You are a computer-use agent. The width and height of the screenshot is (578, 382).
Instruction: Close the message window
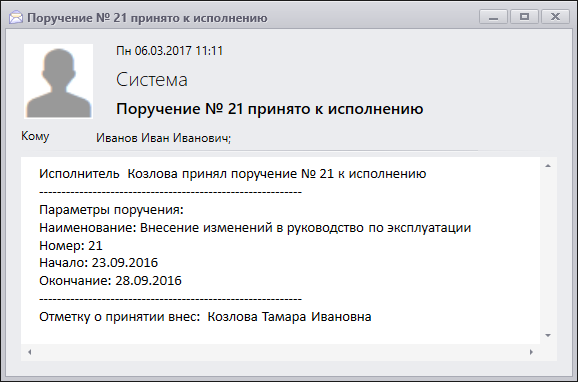pyautogui.click(x=555, y=17)
